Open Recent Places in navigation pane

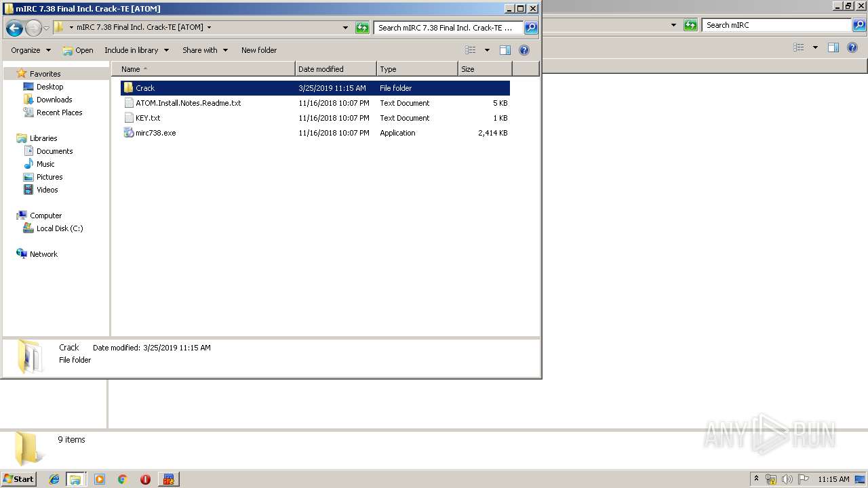59,113
